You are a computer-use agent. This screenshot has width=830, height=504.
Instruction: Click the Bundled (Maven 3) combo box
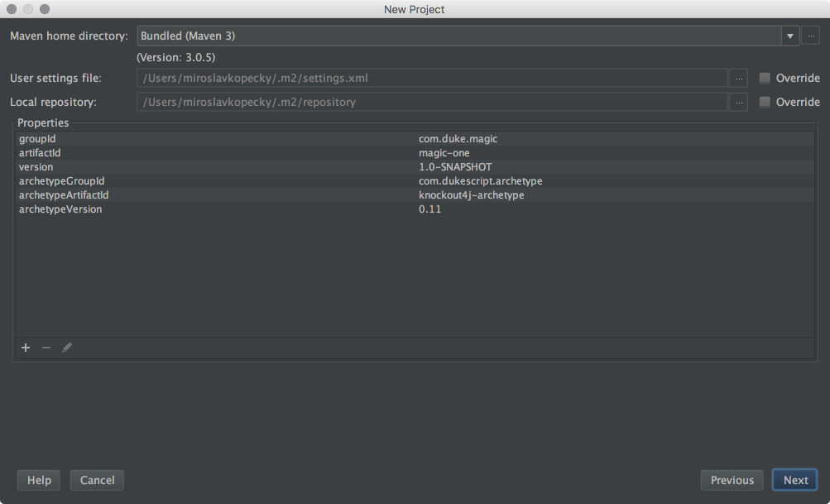pos(459,36)
